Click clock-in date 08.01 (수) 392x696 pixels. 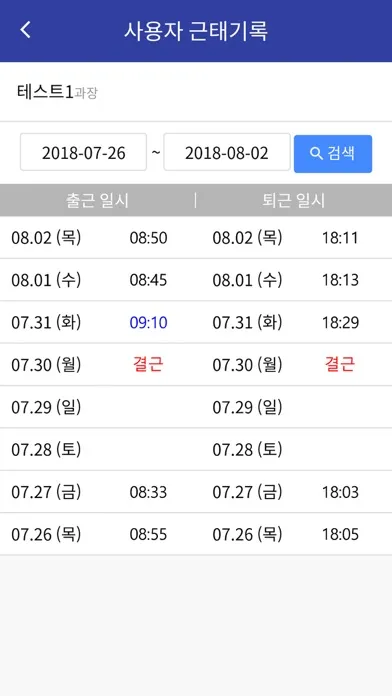[46, 280]
